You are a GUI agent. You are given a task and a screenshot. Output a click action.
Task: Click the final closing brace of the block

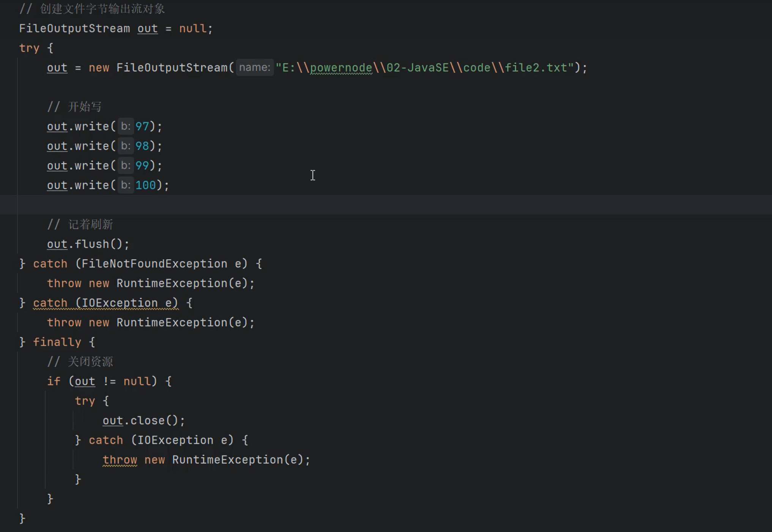point(22,519)
